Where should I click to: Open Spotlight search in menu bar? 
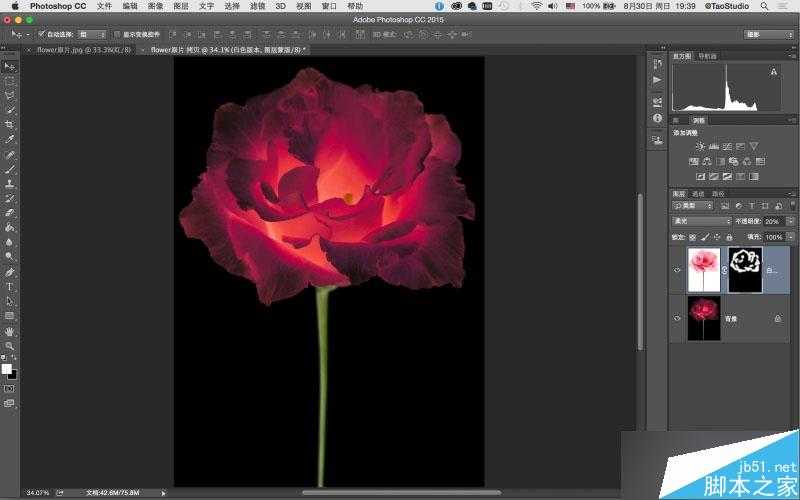pos(765,6)
